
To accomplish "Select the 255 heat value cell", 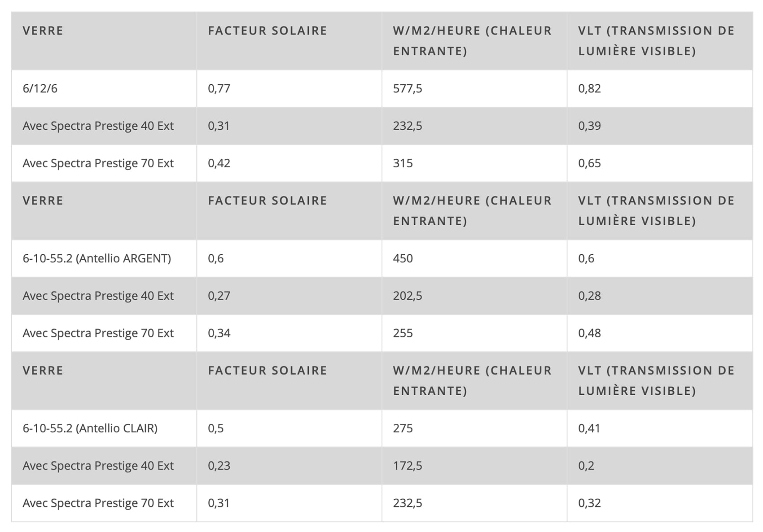I will coord(403,333).
